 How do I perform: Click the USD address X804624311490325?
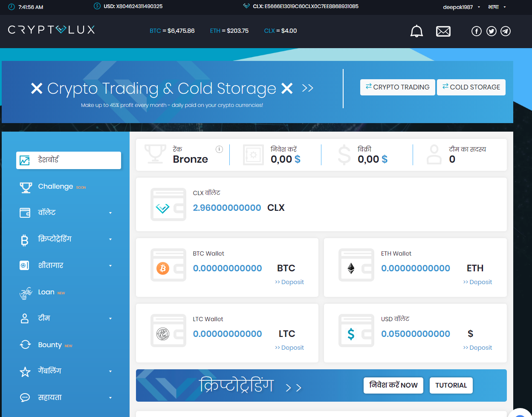pyautogui.click(x=139, y=6)
